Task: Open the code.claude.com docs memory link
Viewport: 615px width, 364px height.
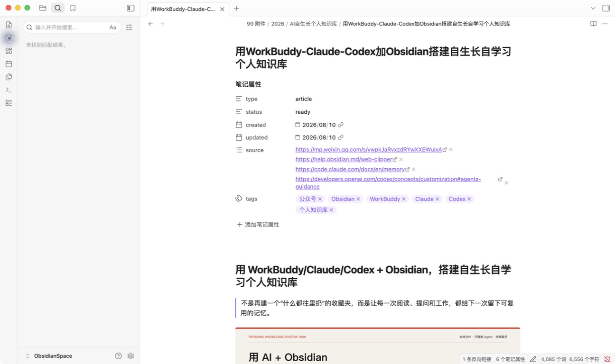Action: click(x=350, y=169)
